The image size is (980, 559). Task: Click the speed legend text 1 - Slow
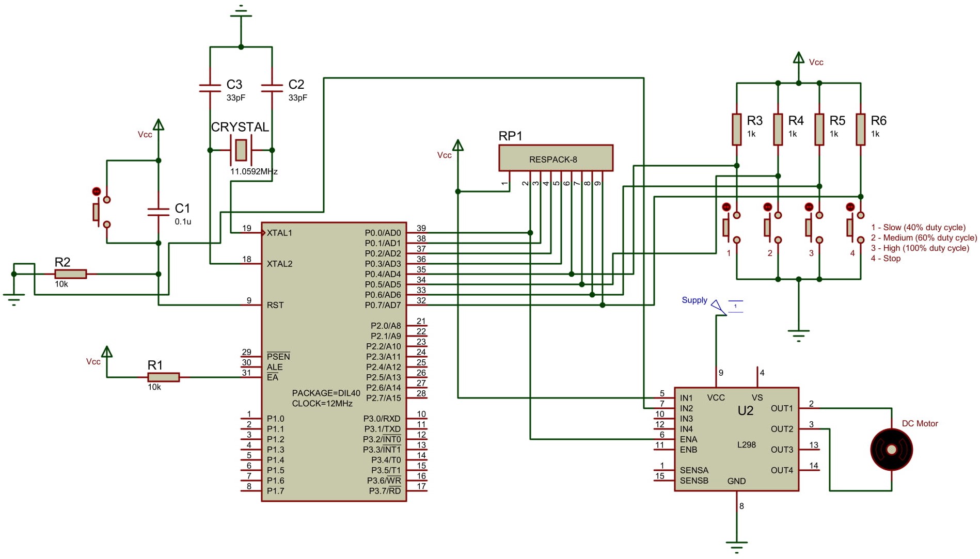tap(919, 227)
